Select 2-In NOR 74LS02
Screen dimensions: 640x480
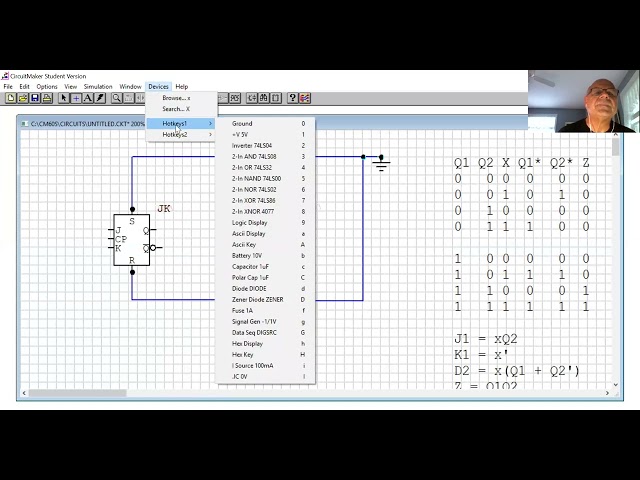click(x=266, y=189)
